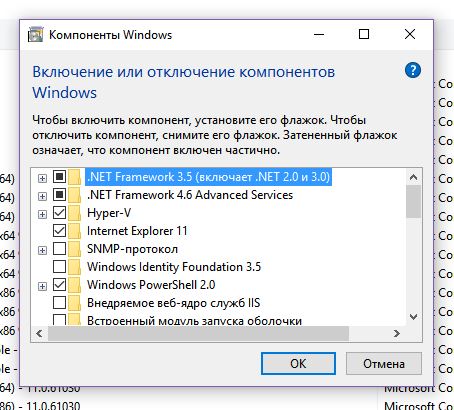Click the folder icon beside SNMP-протокол

point(75,249)
